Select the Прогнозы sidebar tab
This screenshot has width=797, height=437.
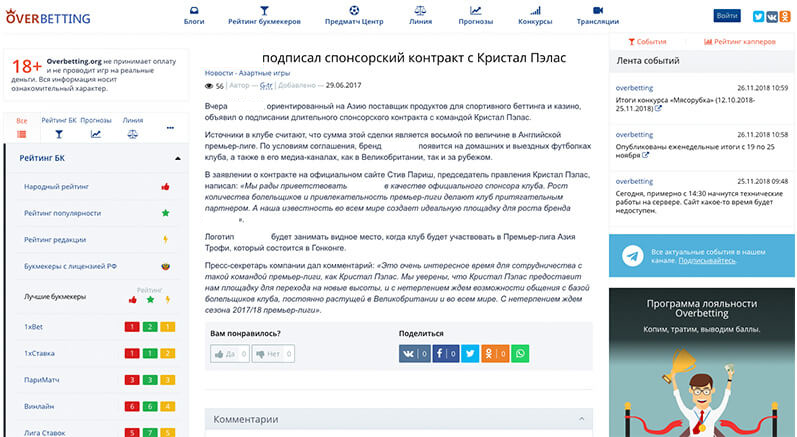point(96,128)
